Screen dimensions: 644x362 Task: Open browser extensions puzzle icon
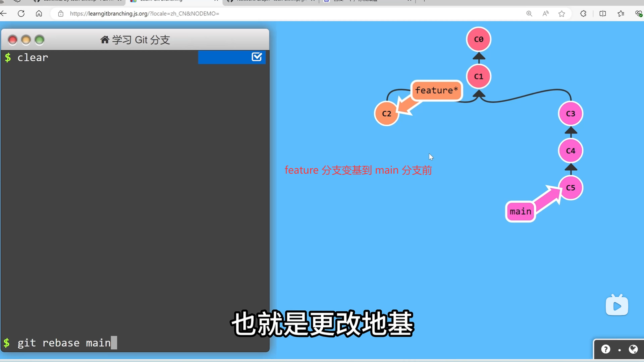pos(583,14)
